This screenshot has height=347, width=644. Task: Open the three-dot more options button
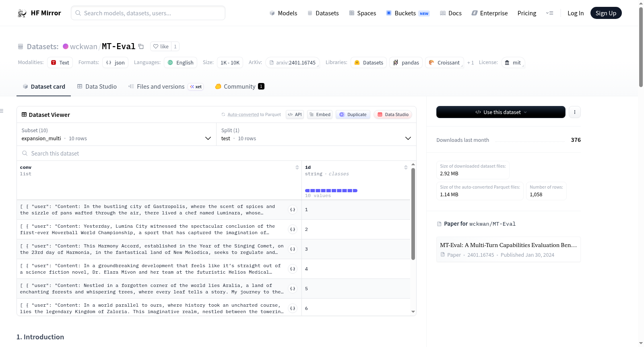[575, 112]
